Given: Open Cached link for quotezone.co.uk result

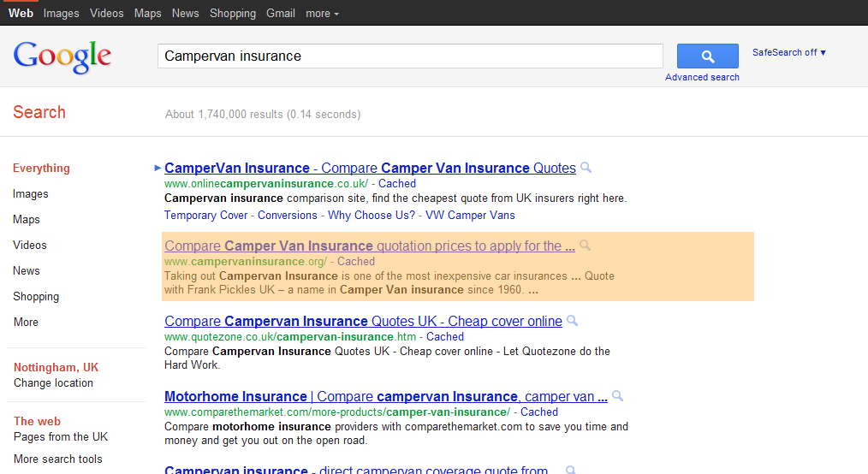Looking at the screenshot, I should [x=445, y=337].
